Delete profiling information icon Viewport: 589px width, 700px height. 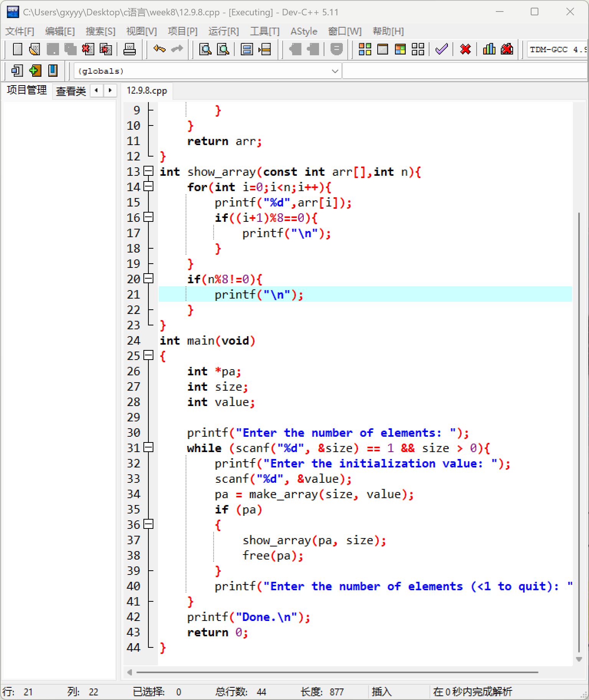507,49
